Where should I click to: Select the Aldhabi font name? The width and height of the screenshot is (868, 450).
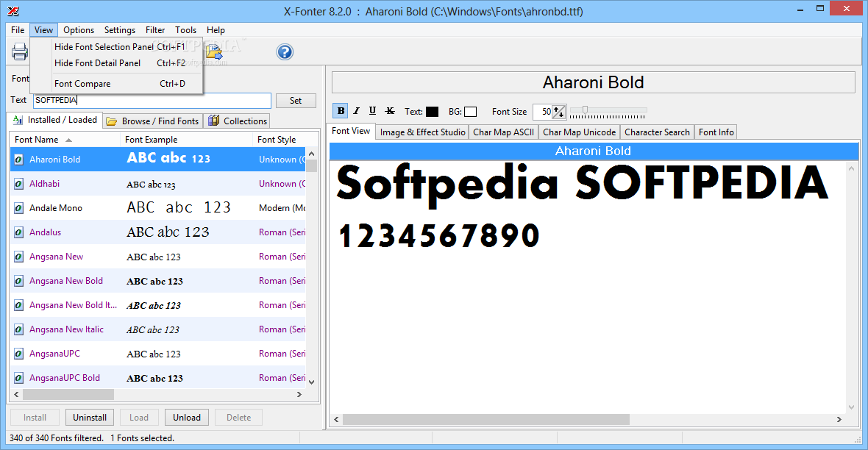click(44, 184)
